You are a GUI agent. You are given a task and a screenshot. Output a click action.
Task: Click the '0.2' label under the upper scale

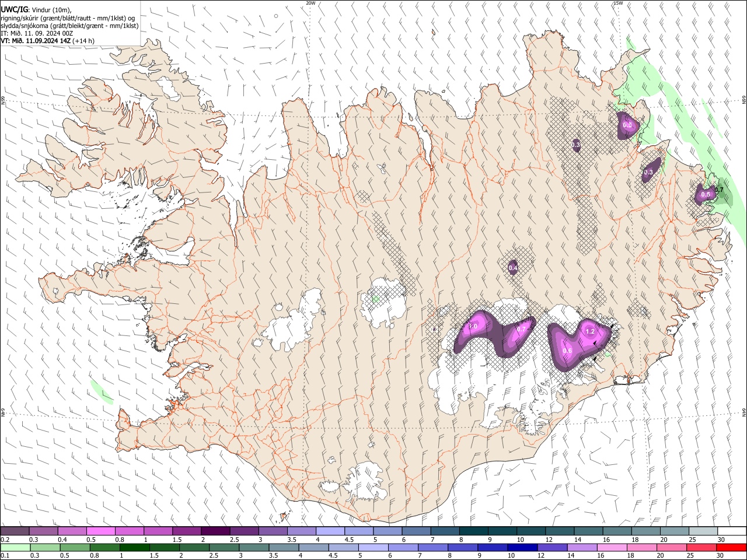click(5, 540)
